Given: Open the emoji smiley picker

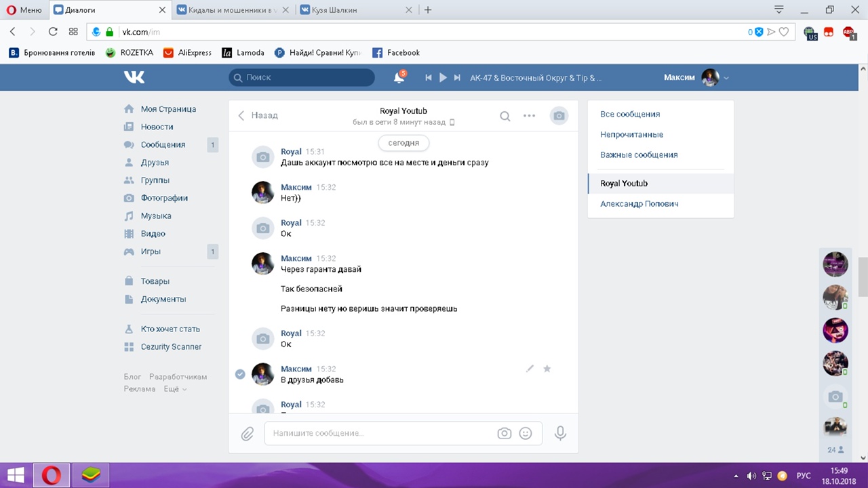Looking at the screenshot, I should tap(526, 433).
